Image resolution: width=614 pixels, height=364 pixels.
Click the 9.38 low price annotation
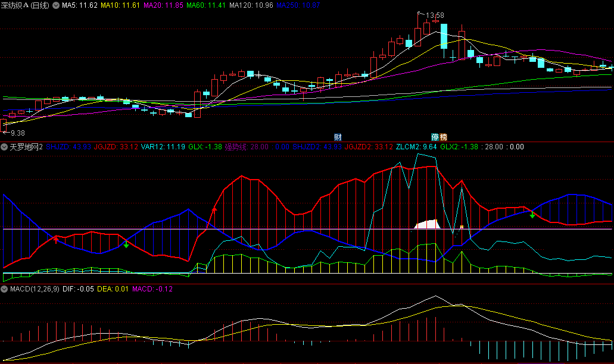click(18, 133)
